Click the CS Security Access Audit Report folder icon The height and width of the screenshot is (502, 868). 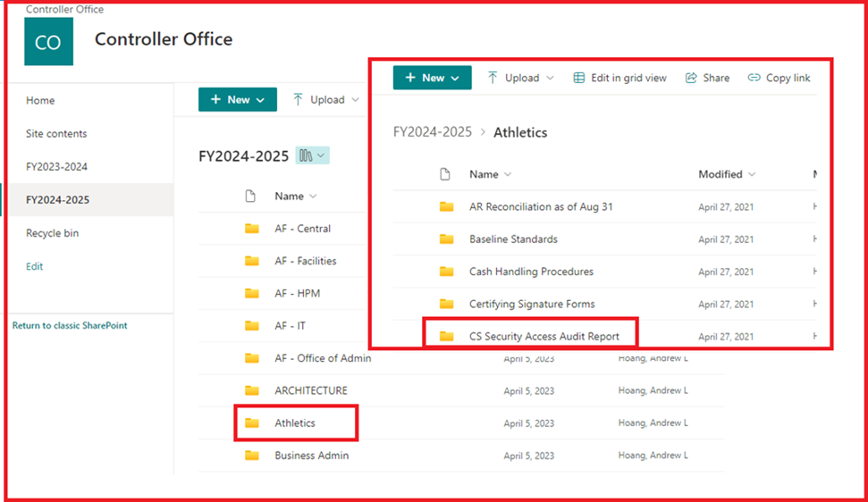pyautogui.click(x=446, y=337)
